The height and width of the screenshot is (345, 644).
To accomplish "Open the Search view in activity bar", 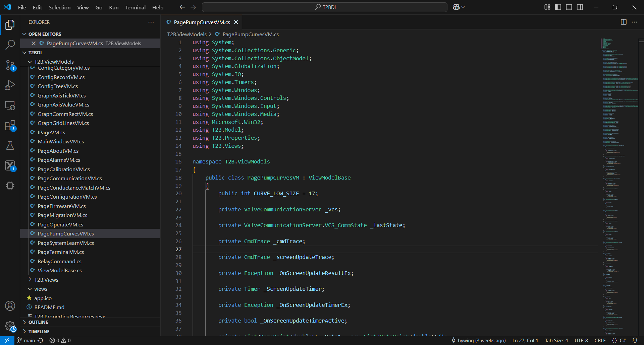I will 10,45.
